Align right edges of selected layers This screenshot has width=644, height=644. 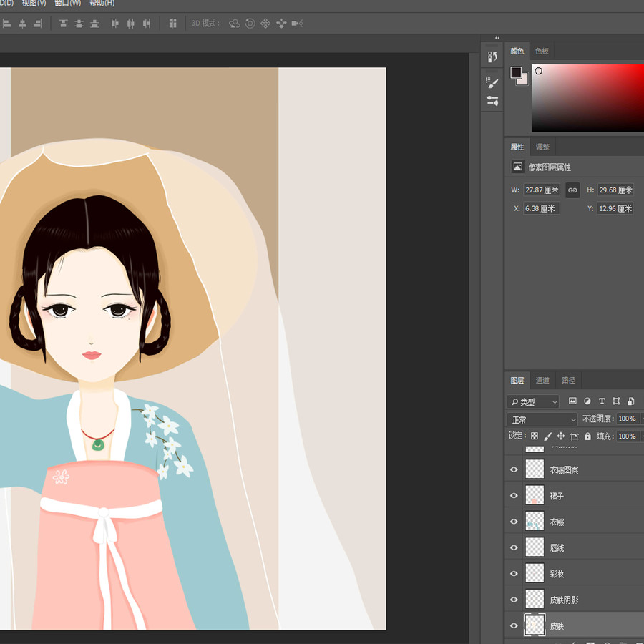click(38, 24)
